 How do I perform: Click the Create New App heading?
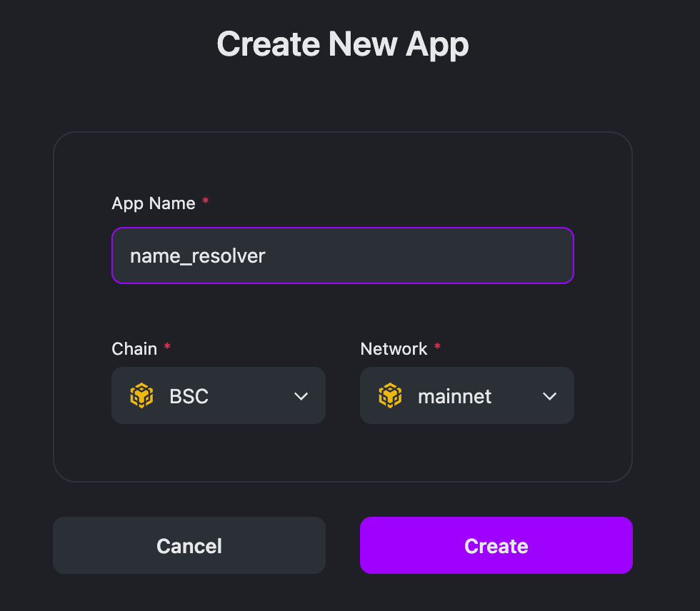point(343,44)
